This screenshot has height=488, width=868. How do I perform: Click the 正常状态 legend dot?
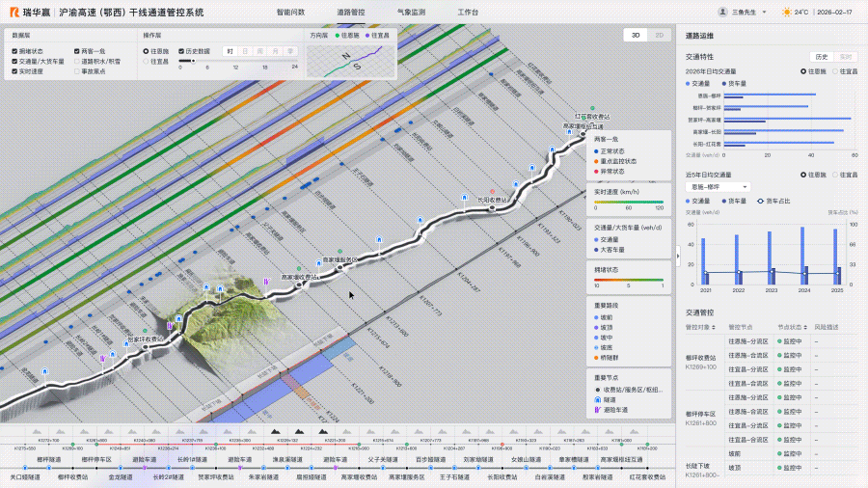tap(596, 151)
